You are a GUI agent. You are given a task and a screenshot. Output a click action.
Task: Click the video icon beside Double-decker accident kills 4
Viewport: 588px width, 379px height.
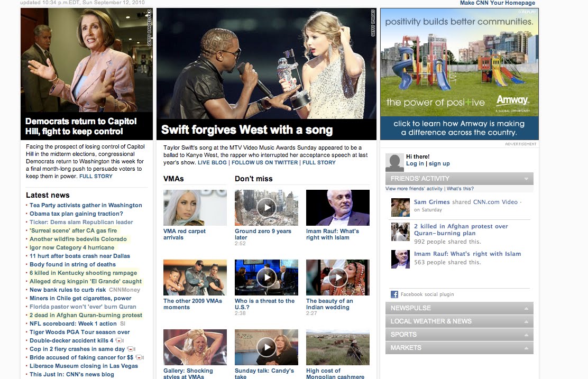pyautogui.click(x=120, y=340)
